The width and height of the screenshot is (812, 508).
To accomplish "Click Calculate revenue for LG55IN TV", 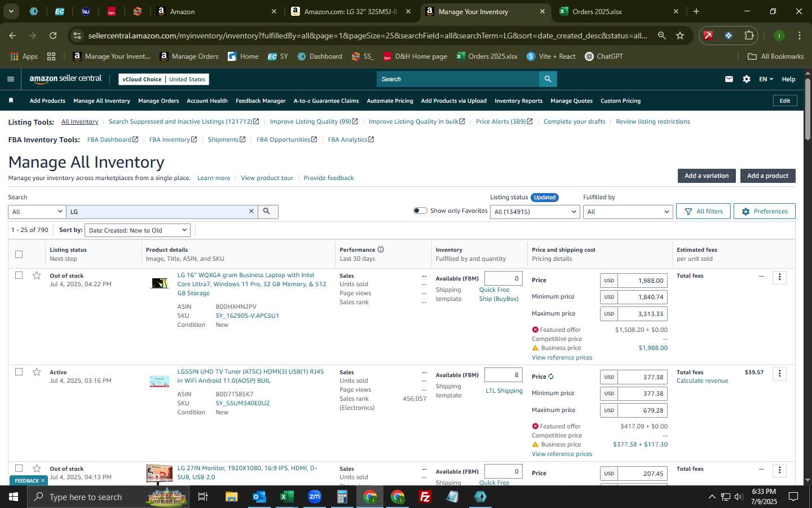I will pyautogui.click(x=702, y=380).
